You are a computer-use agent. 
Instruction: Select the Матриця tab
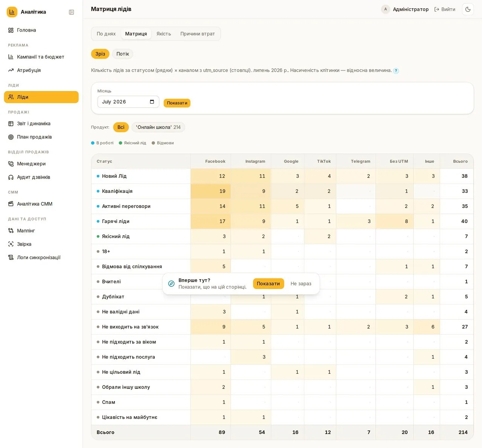coord(136,34)
